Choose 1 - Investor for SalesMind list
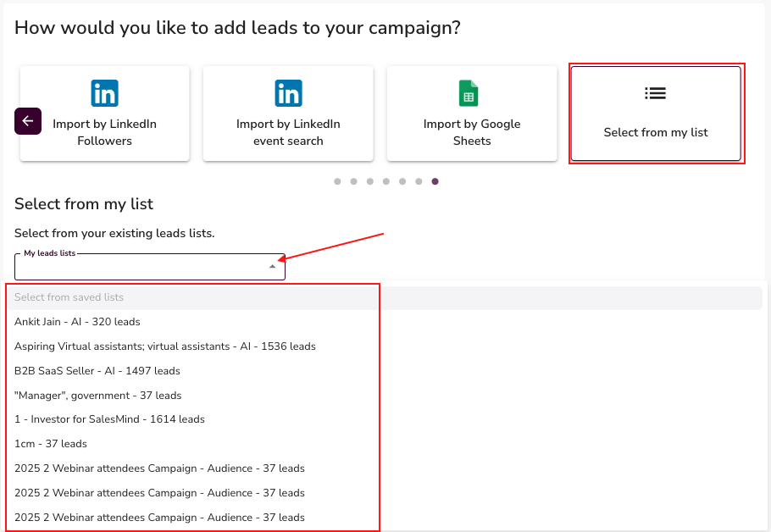 point(109,419)
